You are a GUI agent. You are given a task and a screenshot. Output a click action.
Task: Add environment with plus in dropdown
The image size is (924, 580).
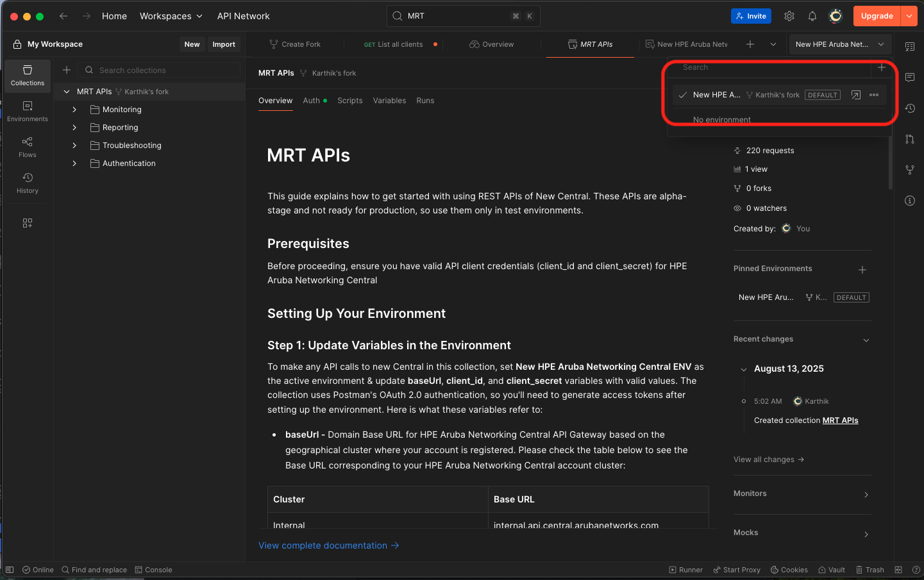pos(882,67)
